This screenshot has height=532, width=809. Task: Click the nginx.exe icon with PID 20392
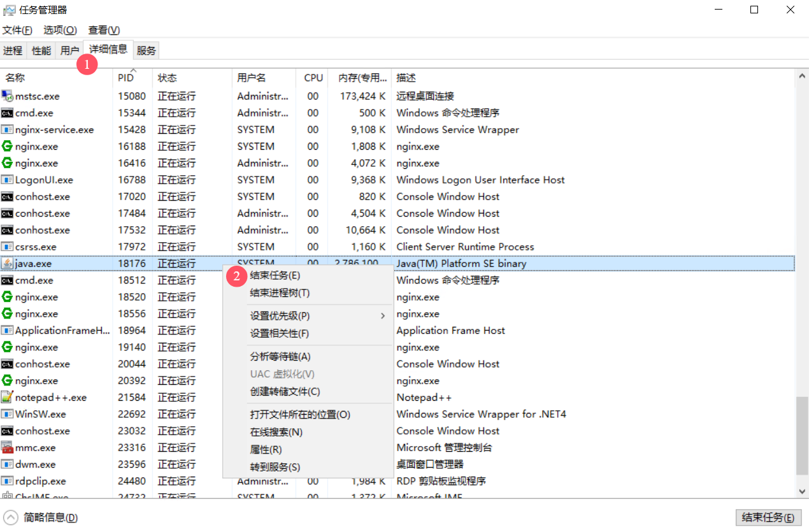pyautogui.click(x=7, y=380)
